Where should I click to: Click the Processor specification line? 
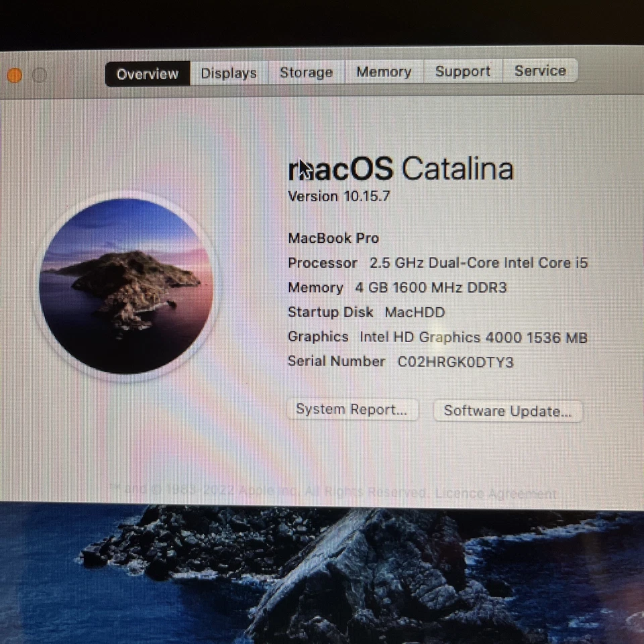tap(437, 263)
